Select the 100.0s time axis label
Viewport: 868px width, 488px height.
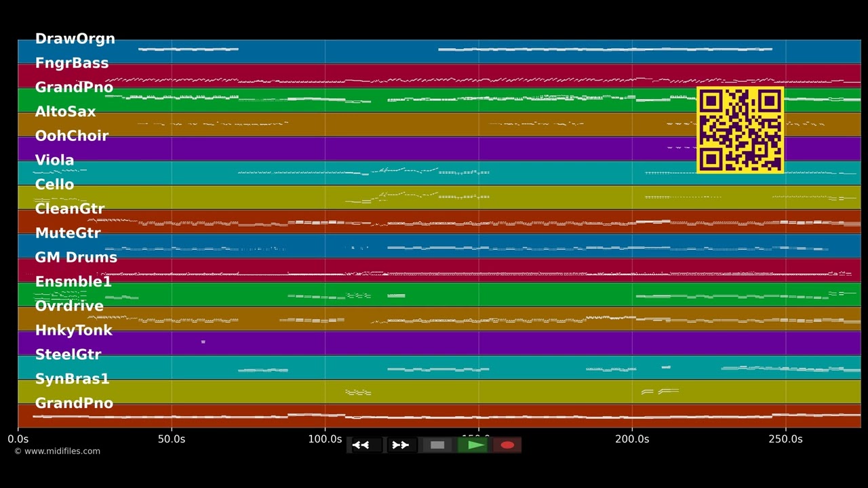(x=325, y=439)
